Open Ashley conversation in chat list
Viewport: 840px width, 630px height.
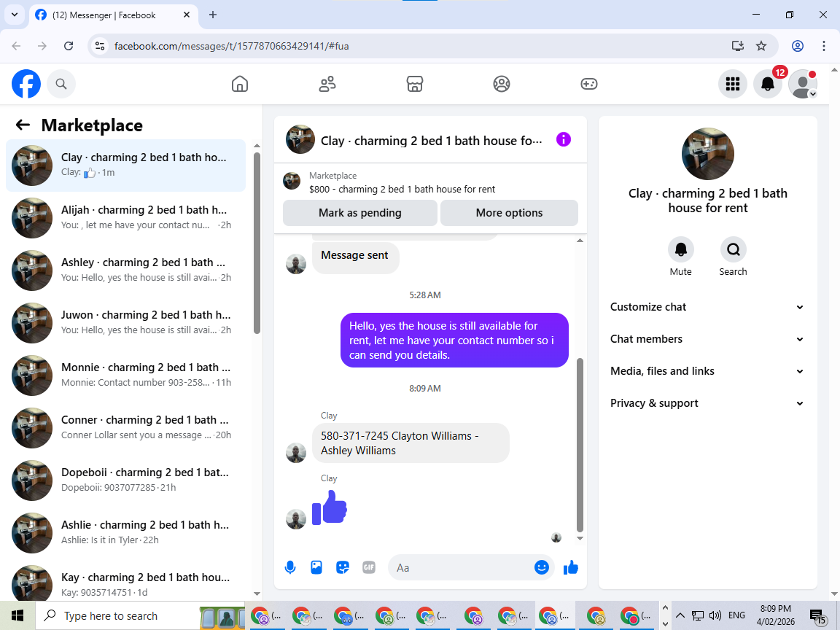coord(126,270)
